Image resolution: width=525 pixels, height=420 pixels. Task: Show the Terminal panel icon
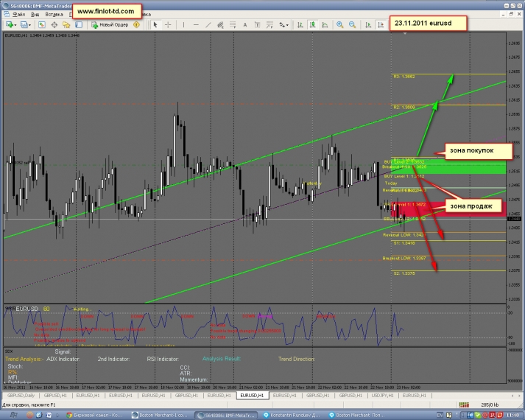(x=79, y=24)
